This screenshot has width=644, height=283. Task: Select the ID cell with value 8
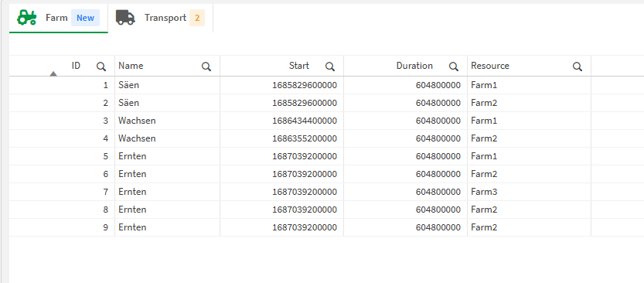(x=62, y=210)
